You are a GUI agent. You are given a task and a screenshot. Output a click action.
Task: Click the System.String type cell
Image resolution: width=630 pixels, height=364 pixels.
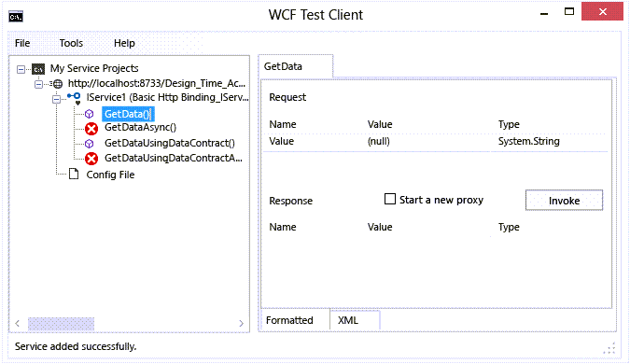[529, 142]
